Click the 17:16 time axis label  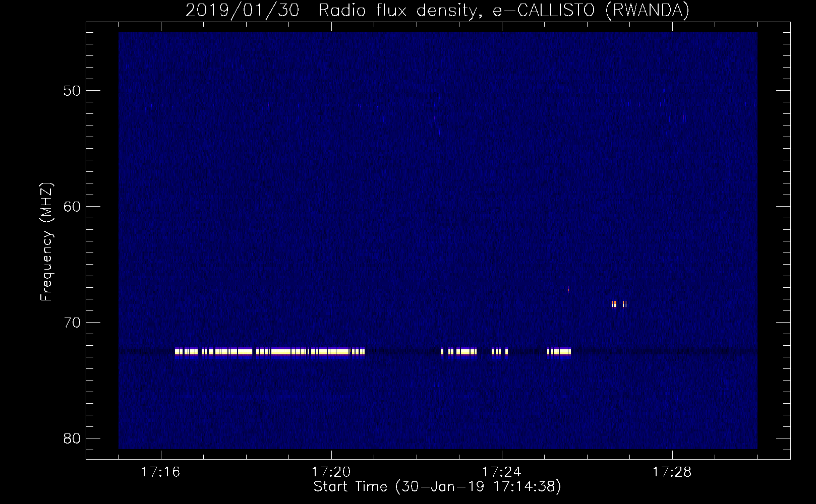[x=161, y=472]
